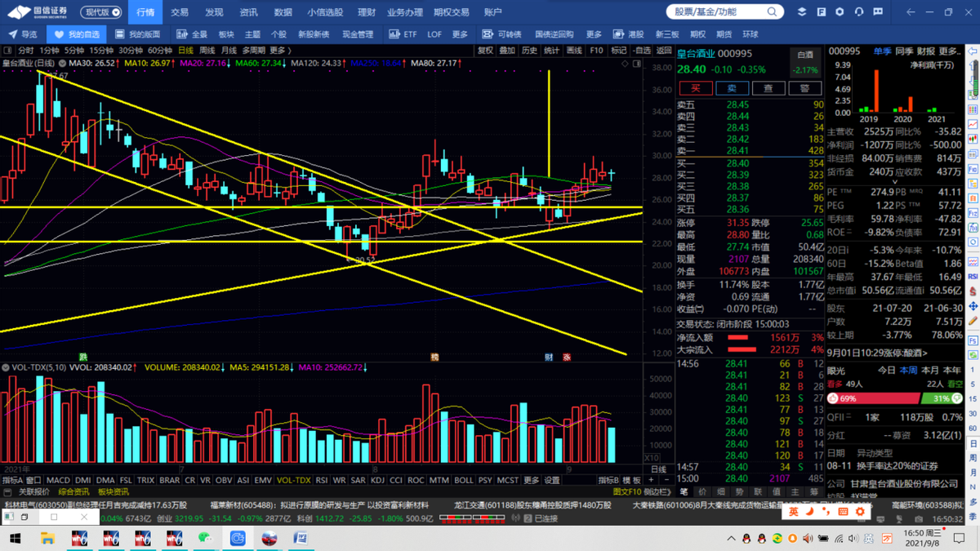Open 导航 navigation toolbar item
Image resolution: width=980 pixels, height=551 pixels.
pos(23,34)
